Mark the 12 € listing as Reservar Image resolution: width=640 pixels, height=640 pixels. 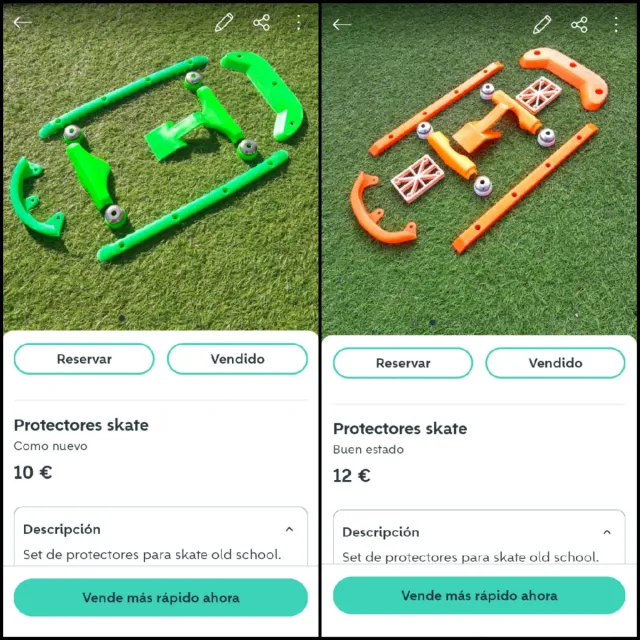(403, 363)
